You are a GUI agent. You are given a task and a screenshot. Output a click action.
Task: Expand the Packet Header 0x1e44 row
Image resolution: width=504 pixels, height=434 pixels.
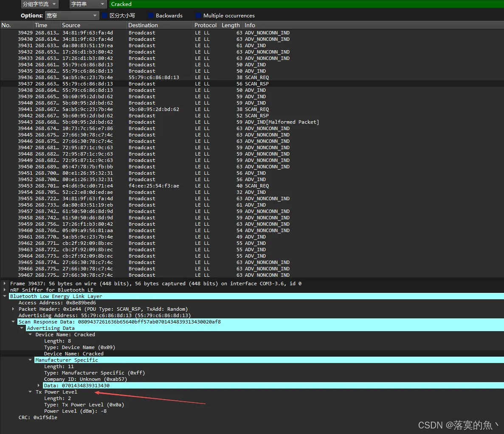13,309
